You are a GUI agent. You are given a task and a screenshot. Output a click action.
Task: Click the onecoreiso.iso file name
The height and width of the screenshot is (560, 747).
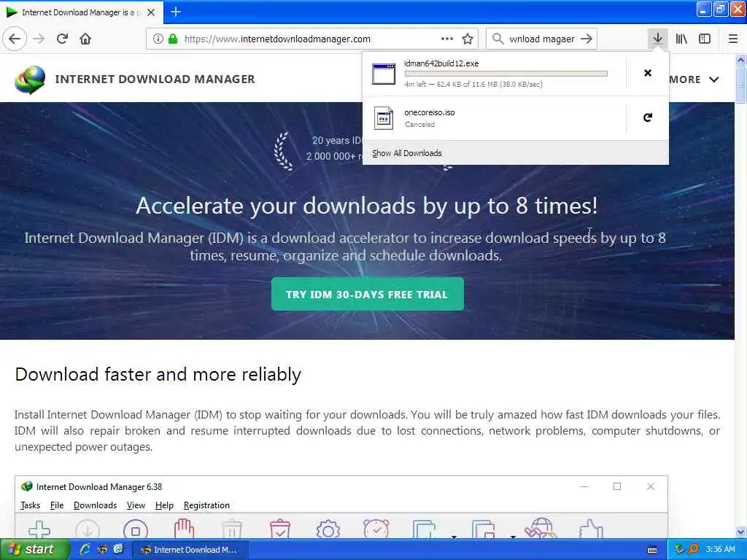(x=429, y=112)
